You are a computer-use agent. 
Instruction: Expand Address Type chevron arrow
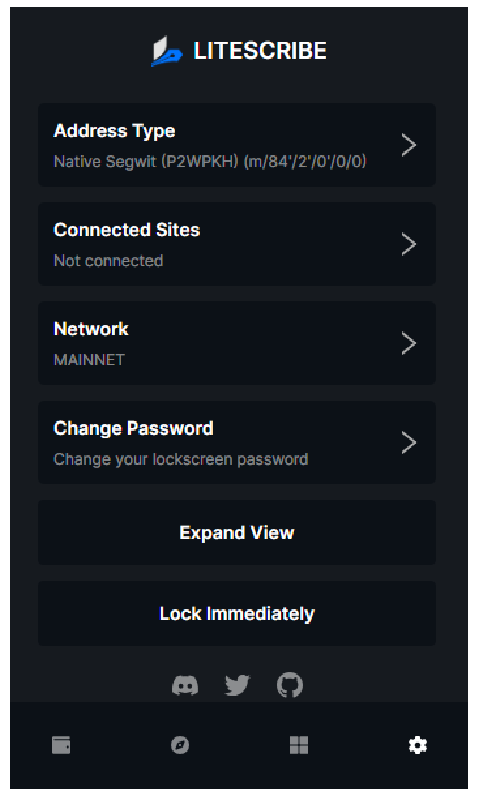tap(409, 145)
